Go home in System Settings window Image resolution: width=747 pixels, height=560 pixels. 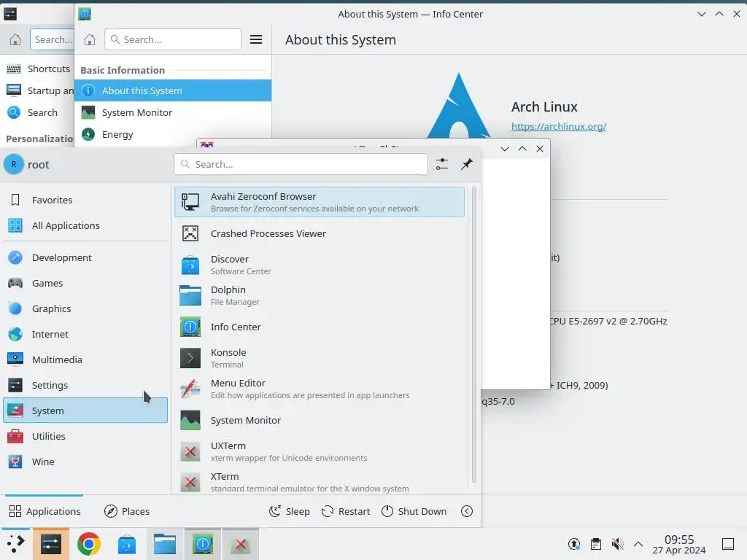tap(15, 39)
